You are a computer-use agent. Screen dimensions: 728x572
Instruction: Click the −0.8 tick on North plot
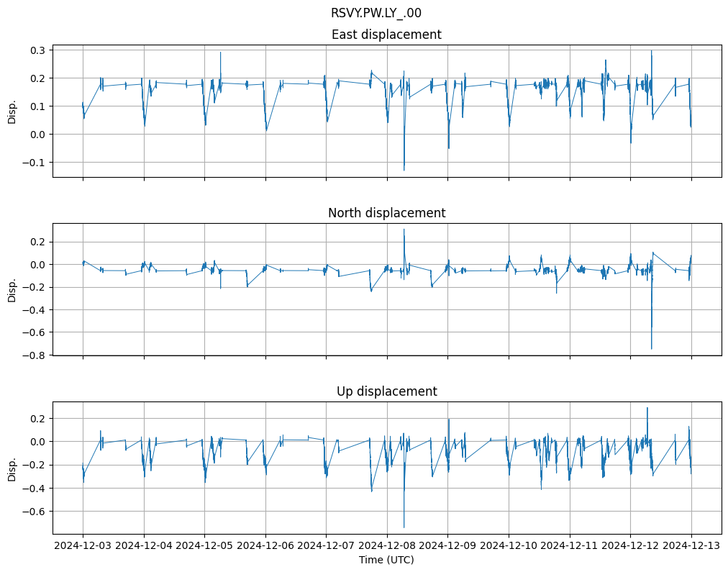coord(35,355)
